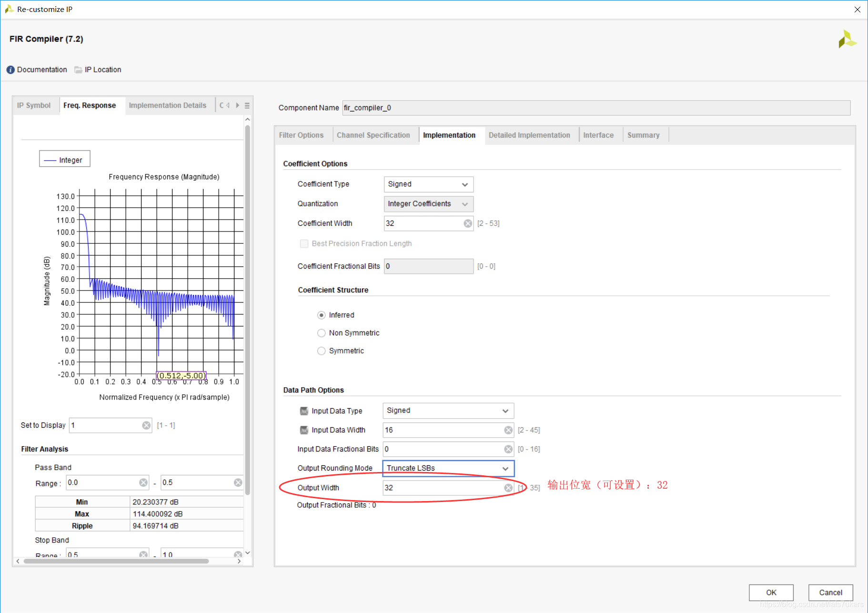This screenshot has width=868, height=613.
Task: Click the IP Location folder icon
Action: pos(78,70)
